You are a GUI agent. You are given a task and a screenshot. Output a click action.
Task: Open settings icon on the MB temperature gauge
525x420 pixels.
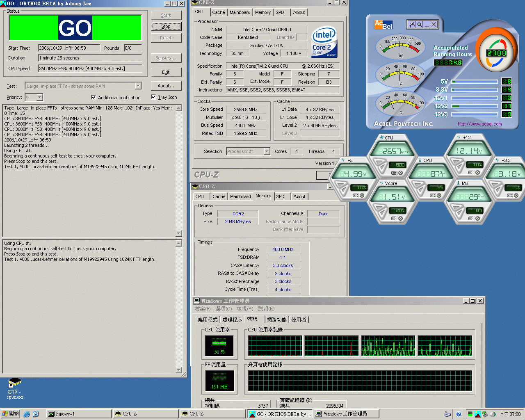471,219
